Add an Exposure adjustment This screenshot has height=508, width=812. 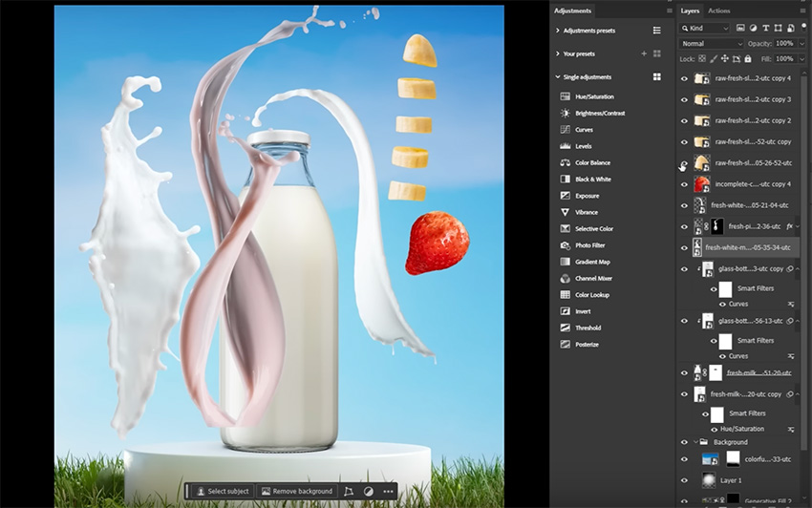click(x=580, y=196)
